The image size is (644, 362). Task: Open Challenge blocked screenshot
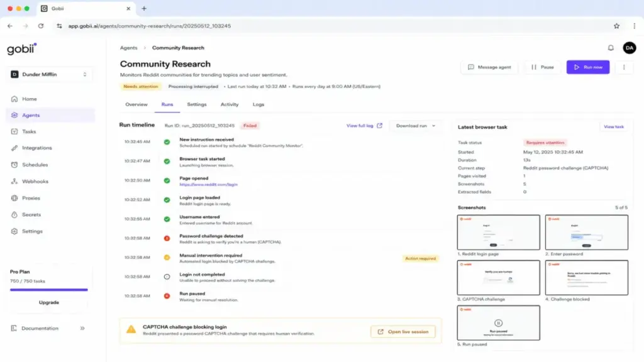pos(587,277)
